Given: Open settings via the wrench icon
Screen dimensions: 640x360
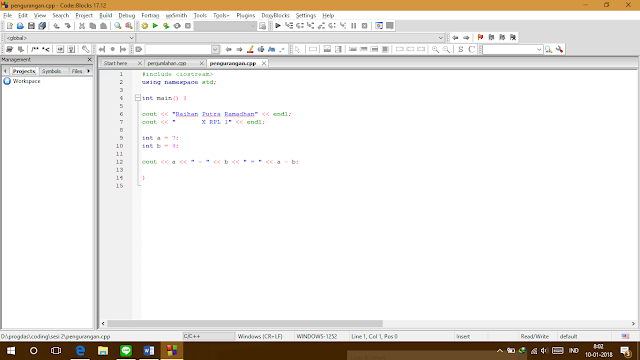Looking at the screenshot, I should coord(560,49).
